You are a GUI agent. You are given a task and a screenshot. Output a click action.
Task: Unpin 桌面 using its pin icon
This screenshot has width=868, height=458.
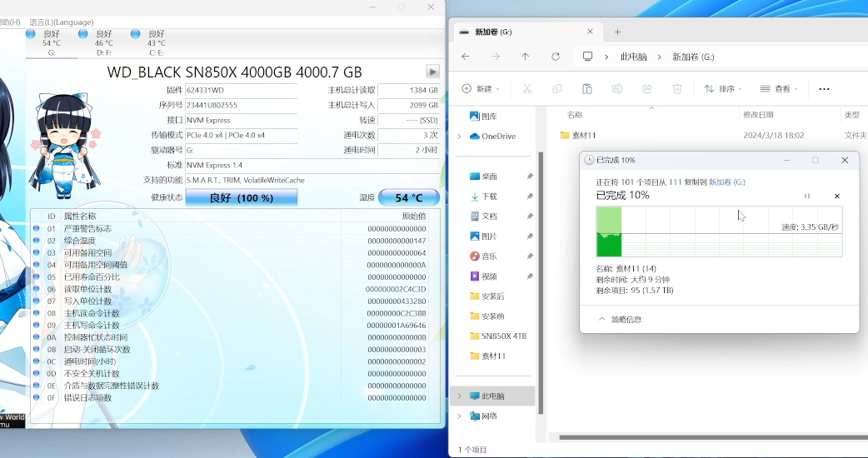tap(529, 177)
